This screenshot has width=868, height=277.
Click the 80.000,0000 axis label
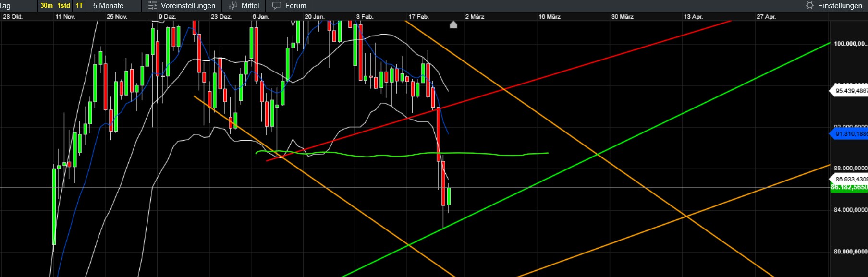click(x=850, y=252)
